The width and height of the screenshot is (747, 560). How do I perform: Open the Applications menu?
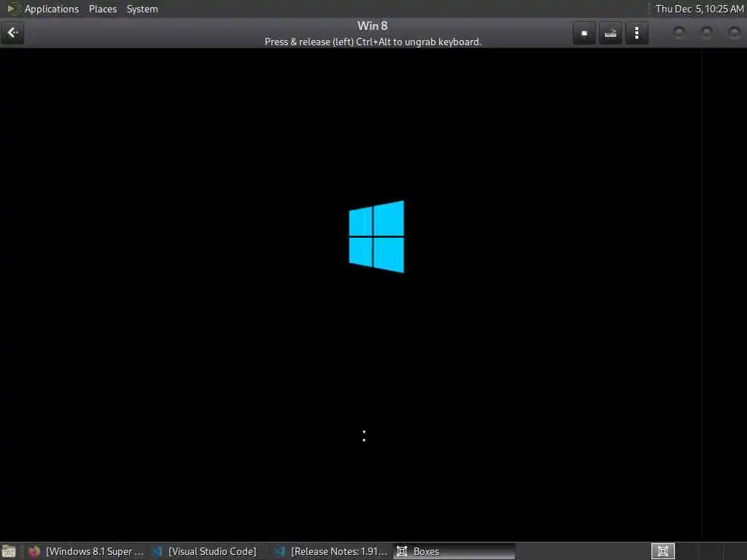coord(52,9)
